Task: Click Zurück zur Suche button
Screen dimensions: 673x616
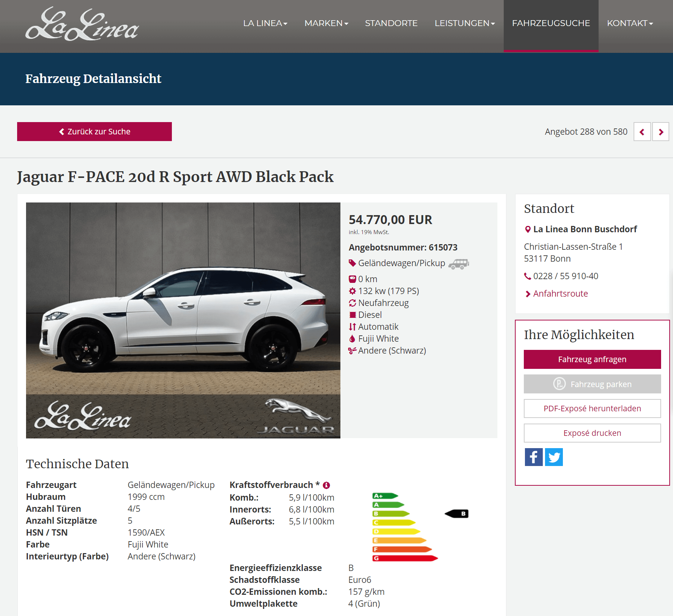Action: tap(94, 131)
